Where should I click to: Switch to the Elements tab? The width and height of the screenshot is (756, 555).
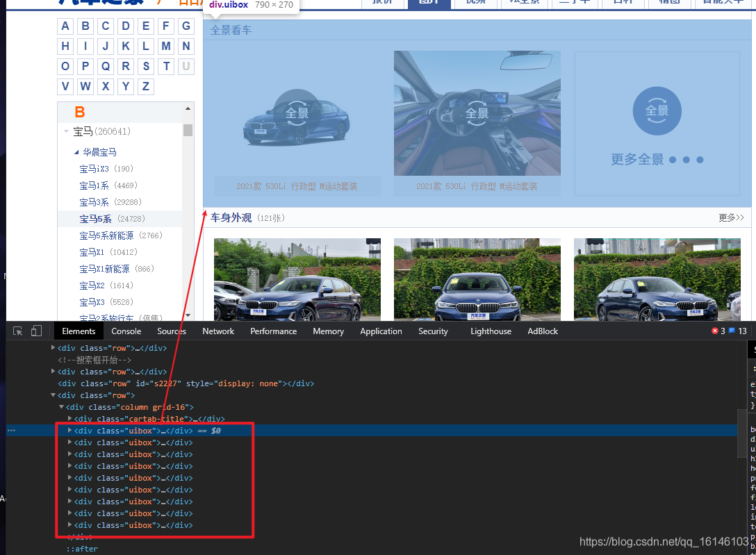coord(79,331)
